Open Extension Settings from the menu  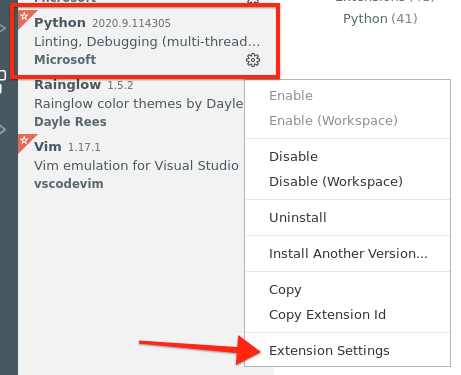(329, 351)
